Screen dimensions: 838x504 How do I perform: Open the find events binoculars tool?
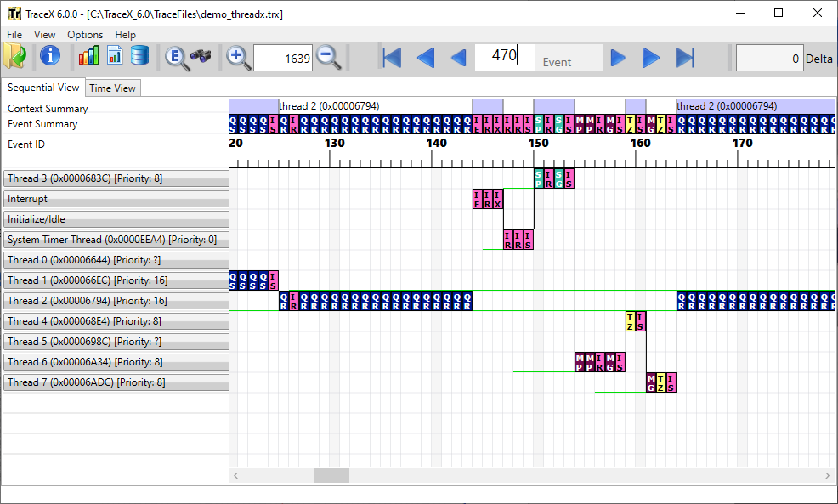coord(201,57)
